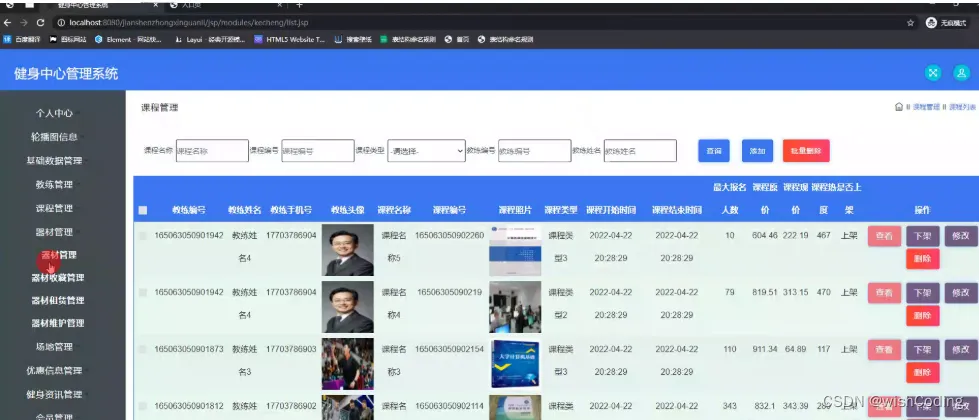Open 场地管理 in the sidebar
The width and height of the screenshot is (979, 420).
(54, 347)
